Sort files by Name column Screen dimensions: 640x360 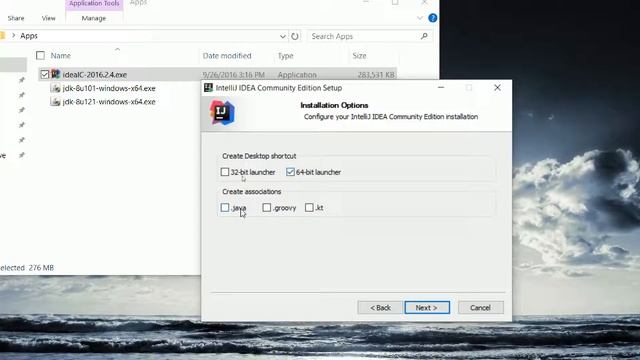coord(60,56)
